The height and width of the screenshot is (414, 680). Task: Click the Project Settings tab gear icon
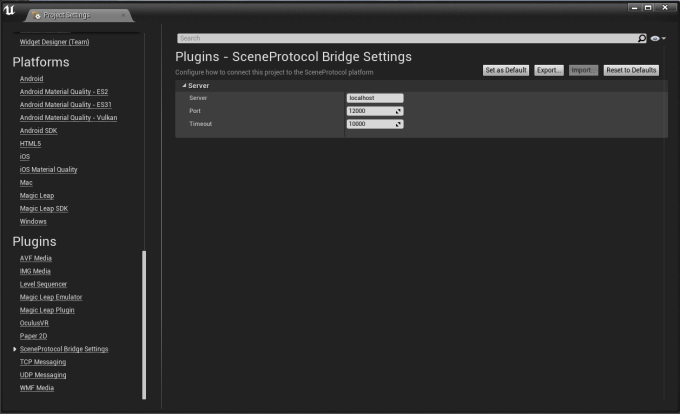pyautogui.click(x=37, y=16)
